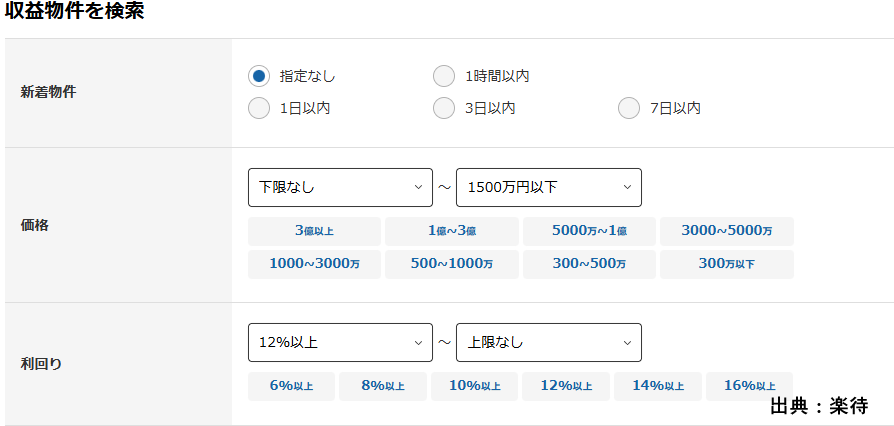
Task: Choose the 16%以上 yield preset
Action: point(749,386)
